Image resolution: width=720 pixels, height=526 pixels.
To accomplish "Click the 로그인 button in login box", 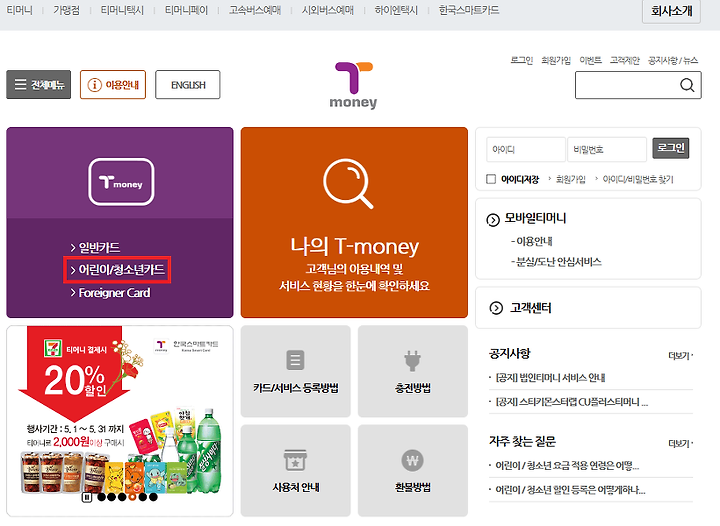I will coord(670,148).
